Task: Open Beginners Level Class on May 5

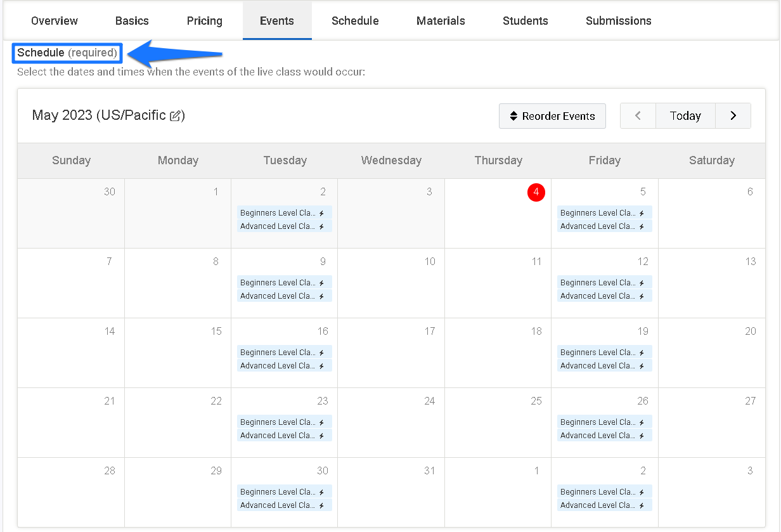Action: point(605,213)
